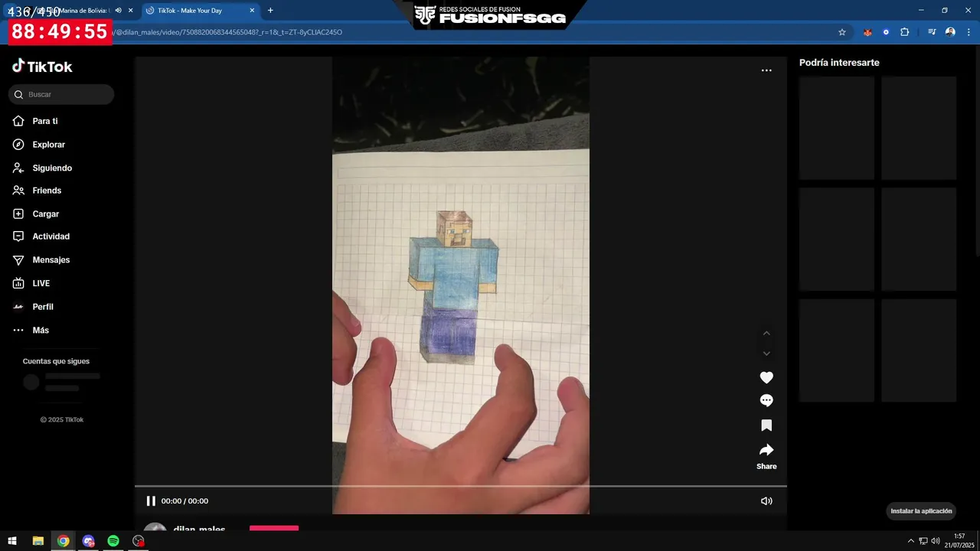The height and width of the screenshot is (551, 980).
Task: Open the Explorar page
Action: point(48,145)
